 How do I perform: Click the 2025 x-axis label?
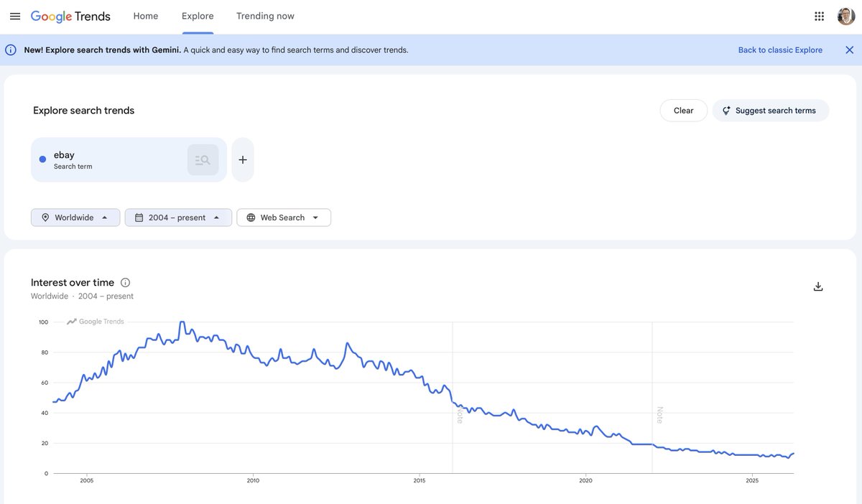pos(752,481)
